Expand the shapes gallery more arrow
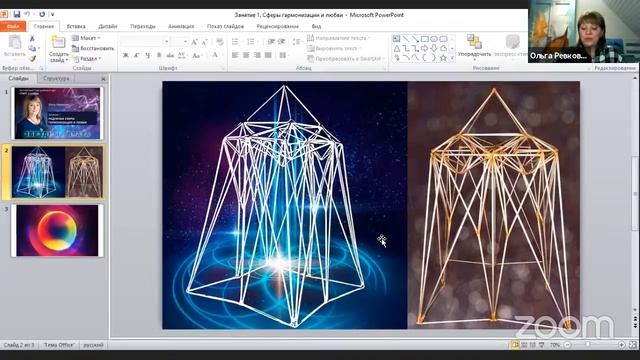The image size is (640, 360). click(452, 58)
